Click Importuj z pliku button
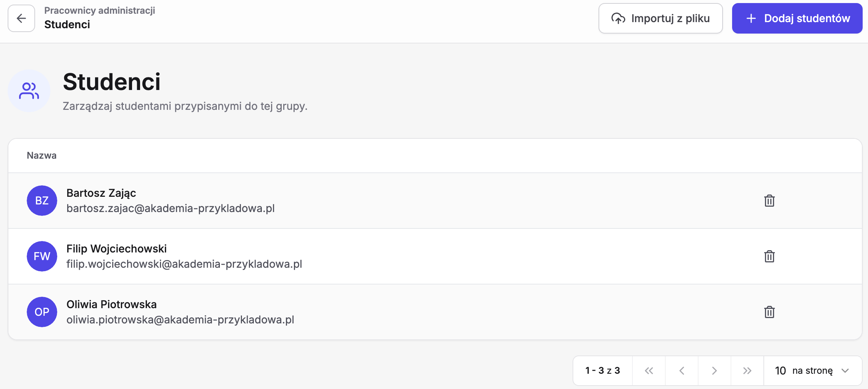 tap(660, 18)
